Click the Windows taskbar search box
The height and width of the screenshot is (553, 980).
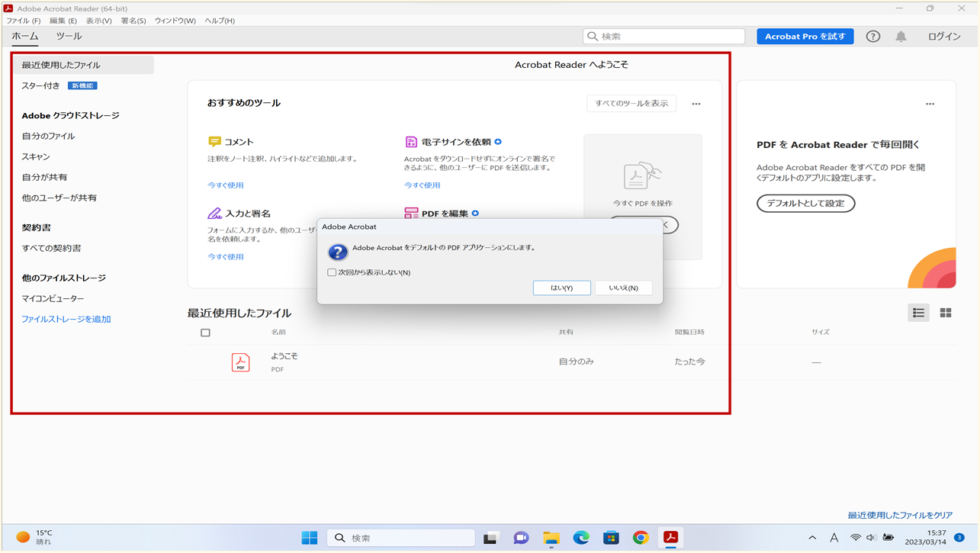click(401, 538)
